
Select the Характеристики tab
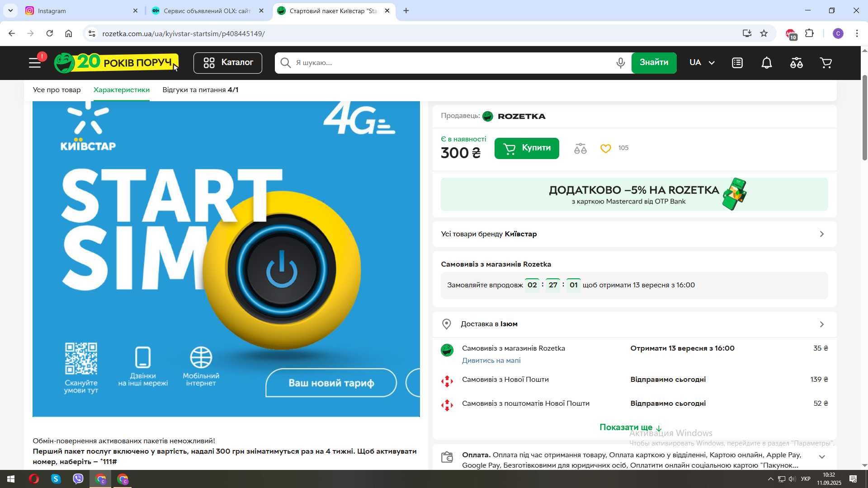(x=121, y=90)
